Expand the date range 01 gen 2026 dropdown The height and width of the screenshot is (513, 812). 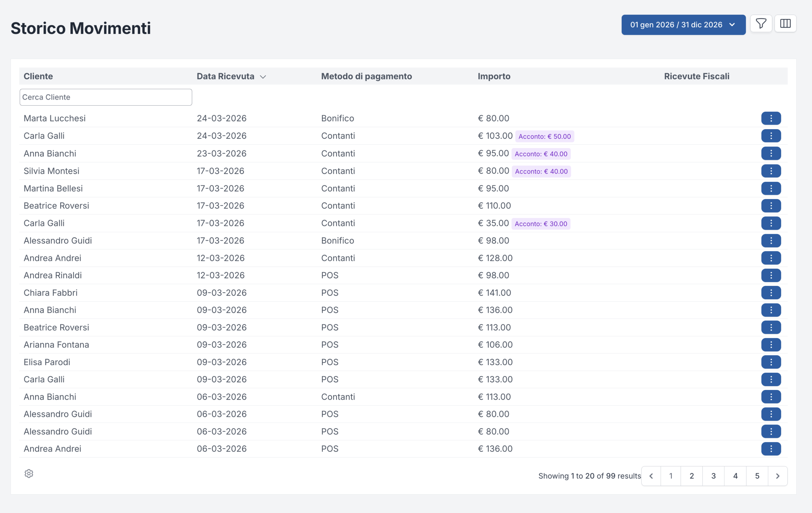point(683,25)
